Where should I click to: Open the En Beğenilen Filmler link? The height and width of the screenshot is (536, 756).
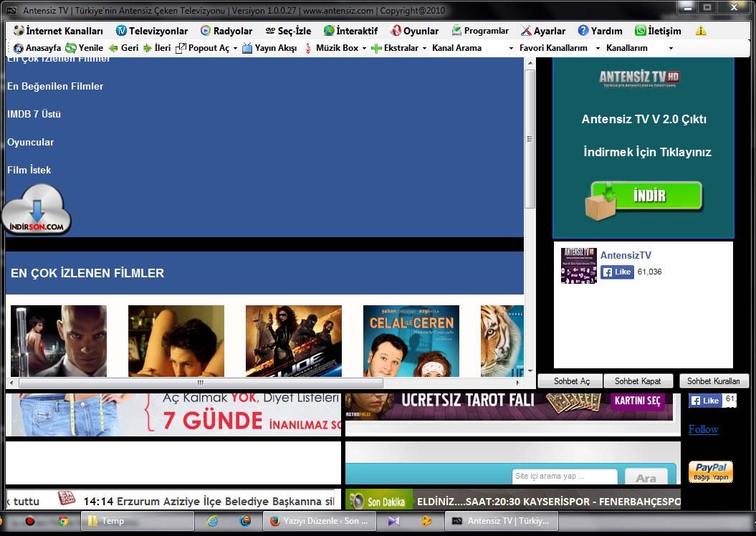tap(55, 86)
